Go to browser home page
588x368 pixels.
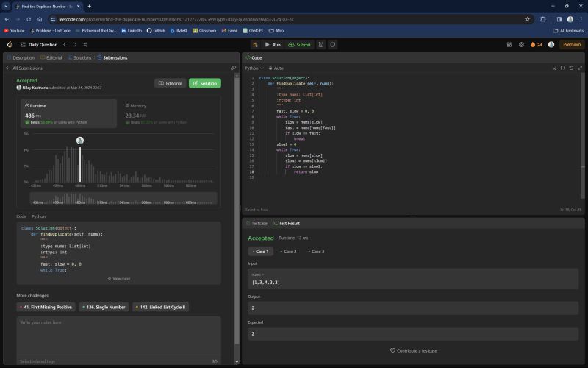40,19
